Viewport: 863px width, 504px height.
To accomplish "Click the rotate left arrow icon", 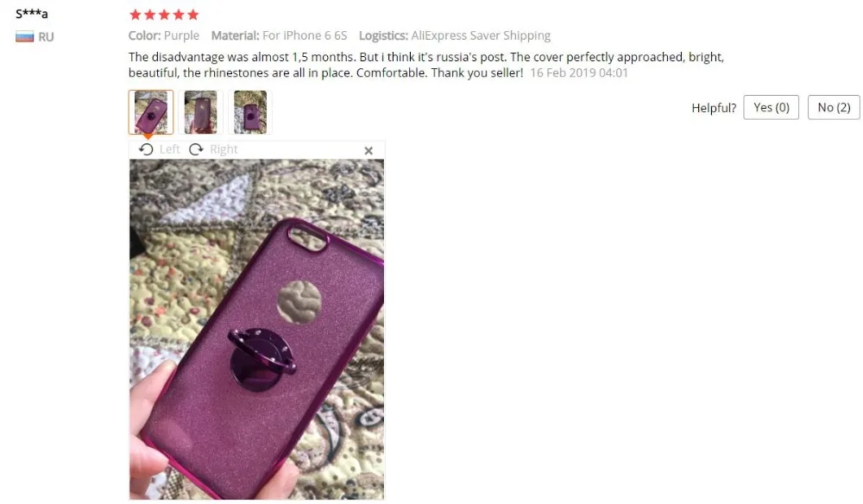I will click(x=146, y=149).
